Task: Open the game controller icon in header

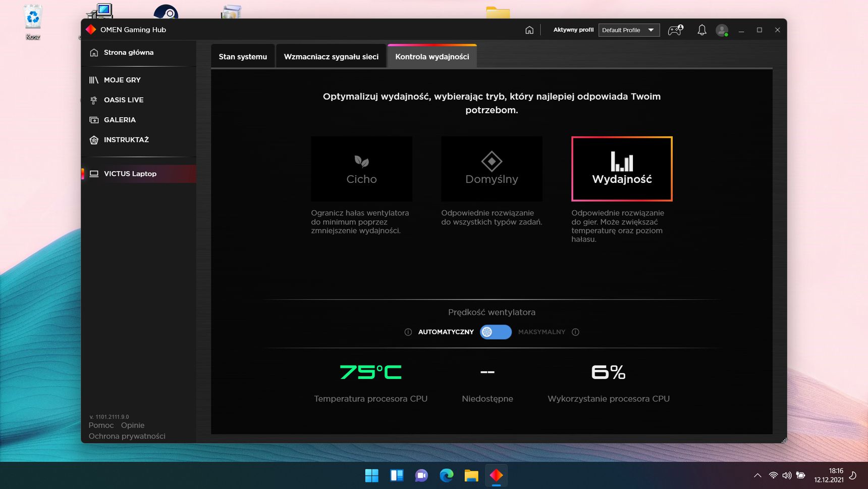Action: (675, 30)
